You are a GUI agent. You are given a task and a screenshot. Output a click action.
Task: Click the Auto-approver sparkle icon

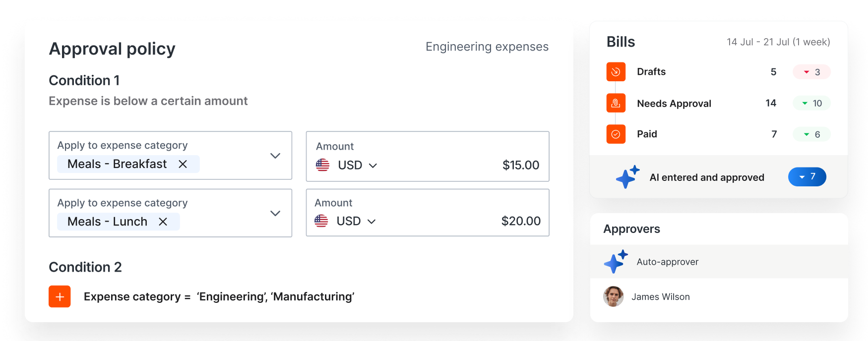616,262
